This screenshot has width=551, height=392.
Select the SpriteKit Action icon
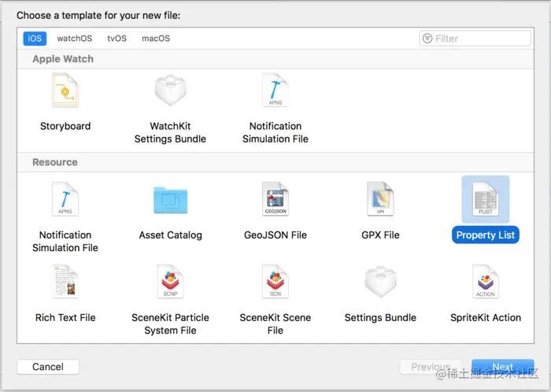click(x=486, y=281)
